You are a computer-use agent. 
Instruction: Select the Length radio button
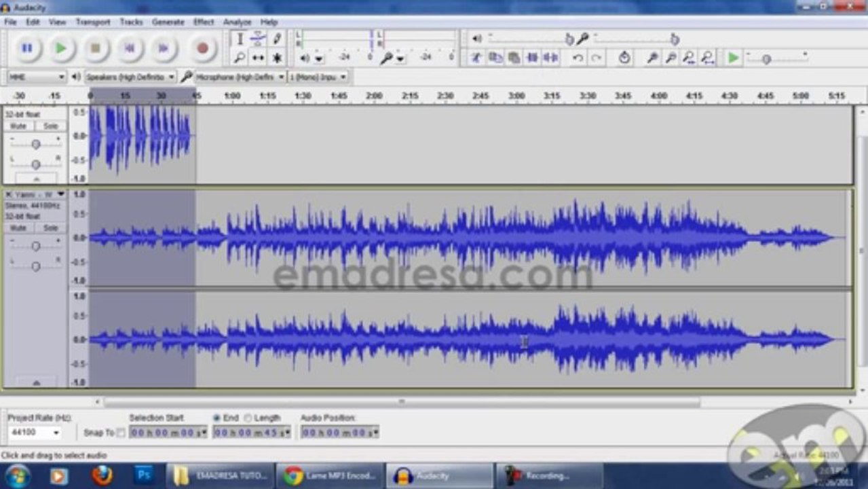click(248, 418)
